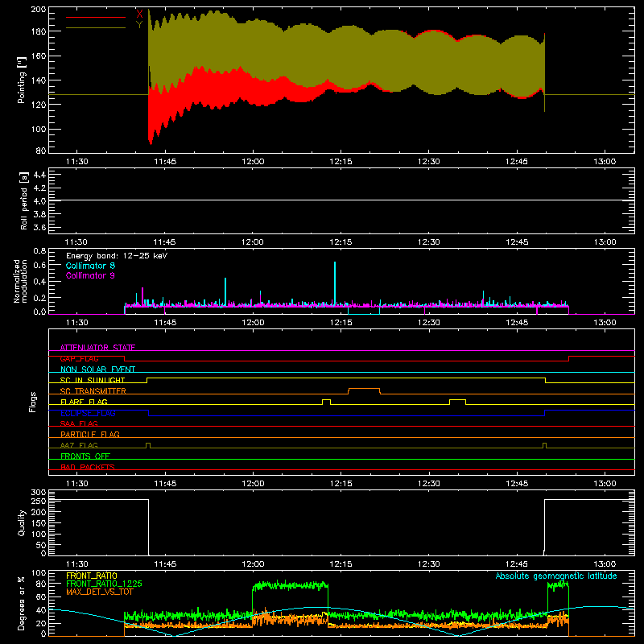Click the '300' tick on Quality axis
644x644 pixels.
tap(39, 493)
